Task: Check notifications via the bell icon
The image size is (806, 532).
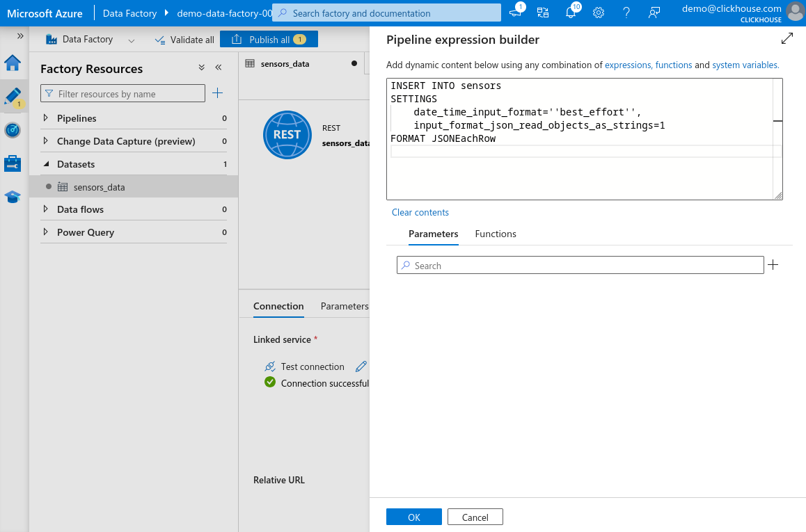Action: tap(571, 12)
